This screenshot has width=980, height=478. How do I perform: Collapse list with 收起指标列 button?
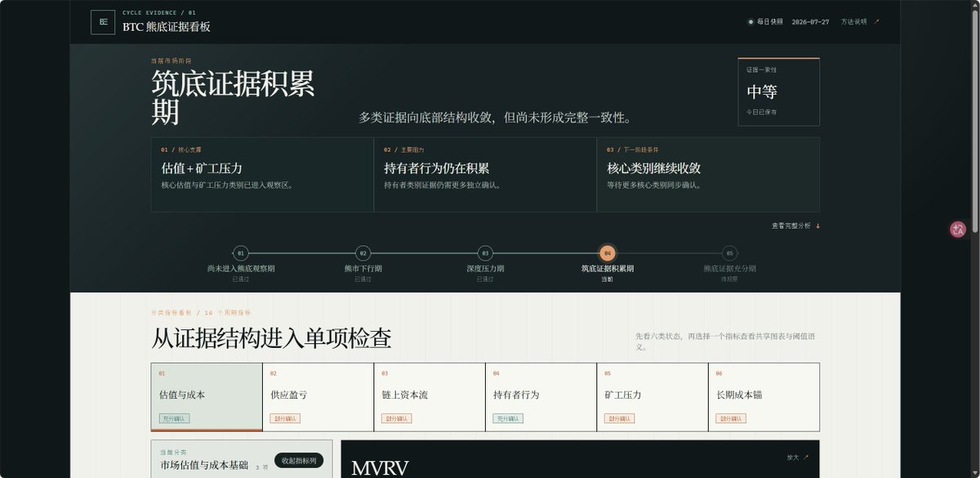click(x=299, y=460)
